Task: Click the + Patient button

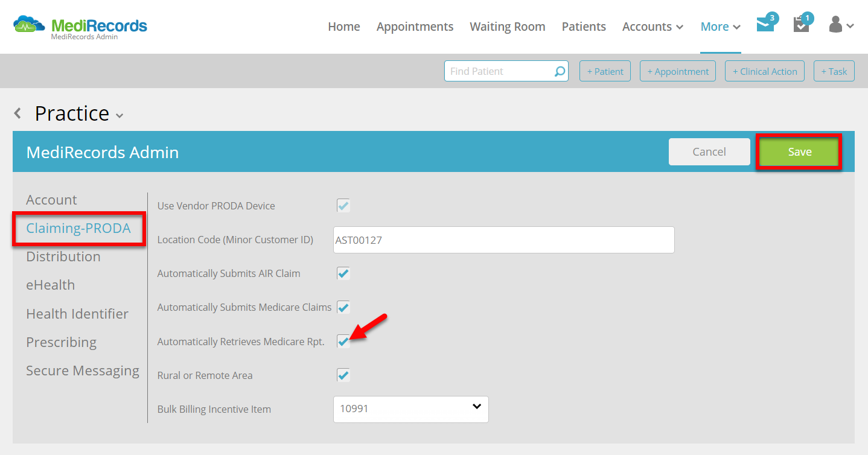Action: point(605,71)
